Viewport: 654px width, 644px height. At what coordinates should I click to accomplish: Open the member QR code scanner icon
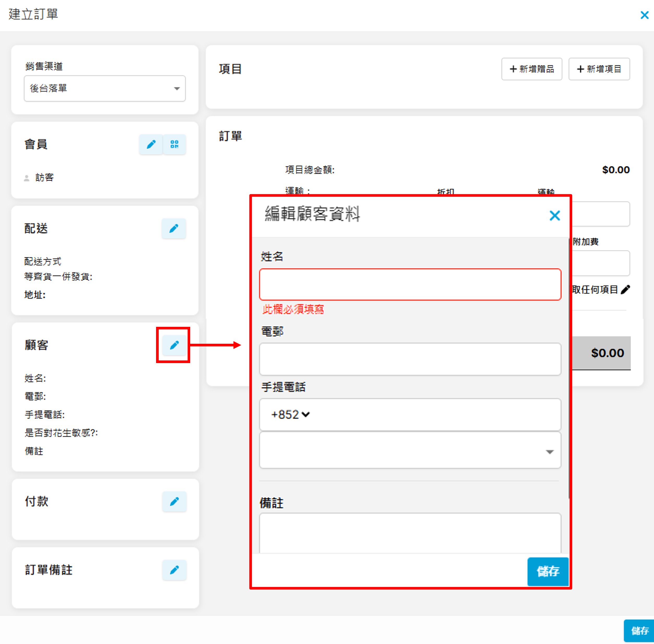(175, 144)
